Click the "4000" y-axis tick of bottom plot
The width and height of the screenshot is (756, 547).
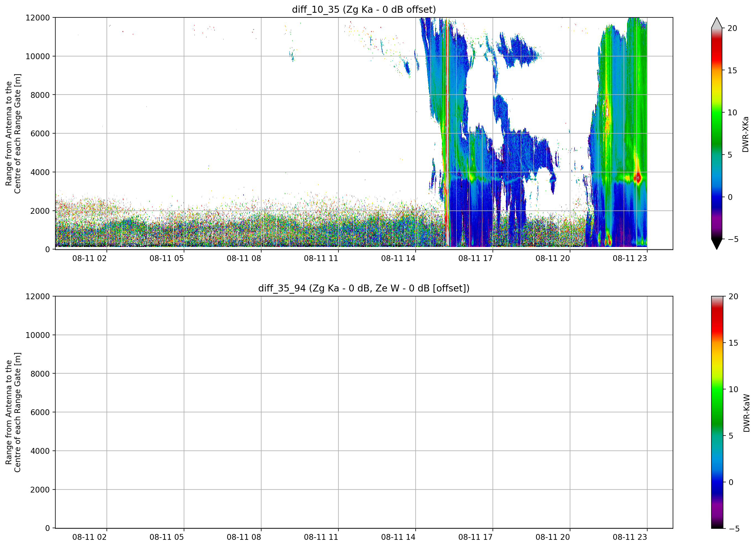point(40,451)
